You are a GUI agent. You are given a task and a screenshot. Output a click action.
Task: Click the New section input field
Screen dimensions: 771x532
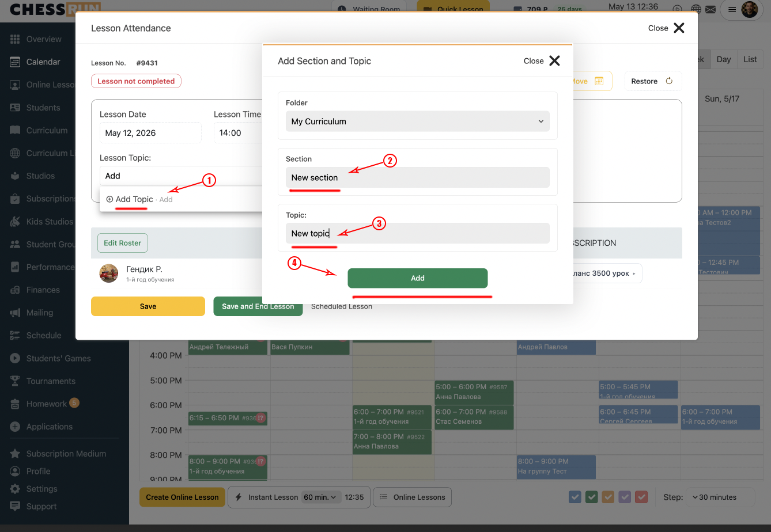point(417,177)
